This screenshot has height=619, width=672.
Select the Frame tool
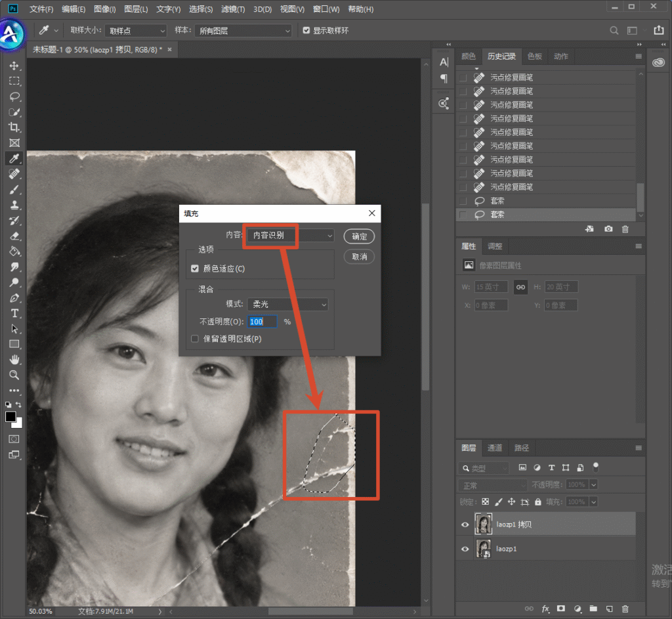click(14, 142)
